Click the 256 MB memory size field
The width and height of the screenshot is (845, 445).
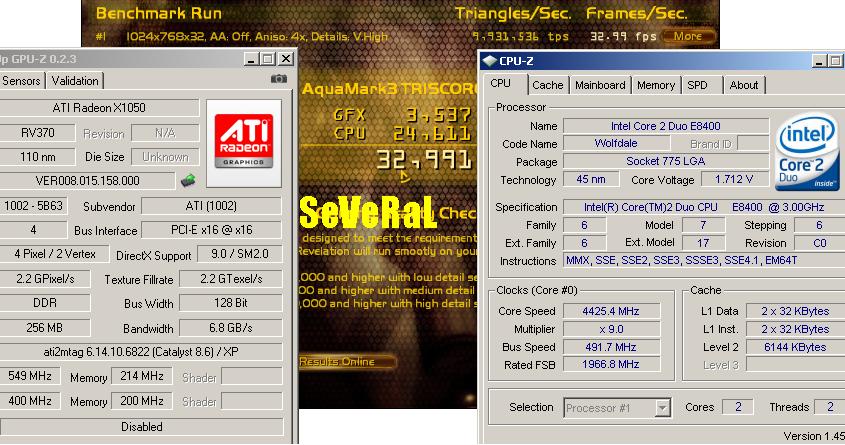[x=45, y=328]
